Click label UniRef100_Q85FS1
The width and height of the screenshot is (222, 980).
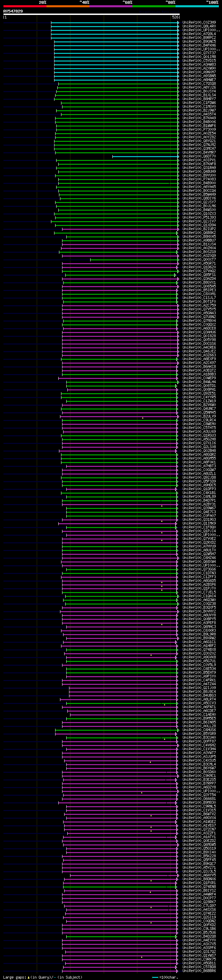click(x=199, y=275)
